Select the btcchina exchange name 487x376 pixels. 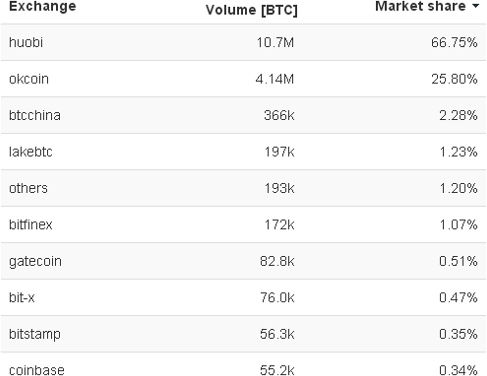[35, 115]
